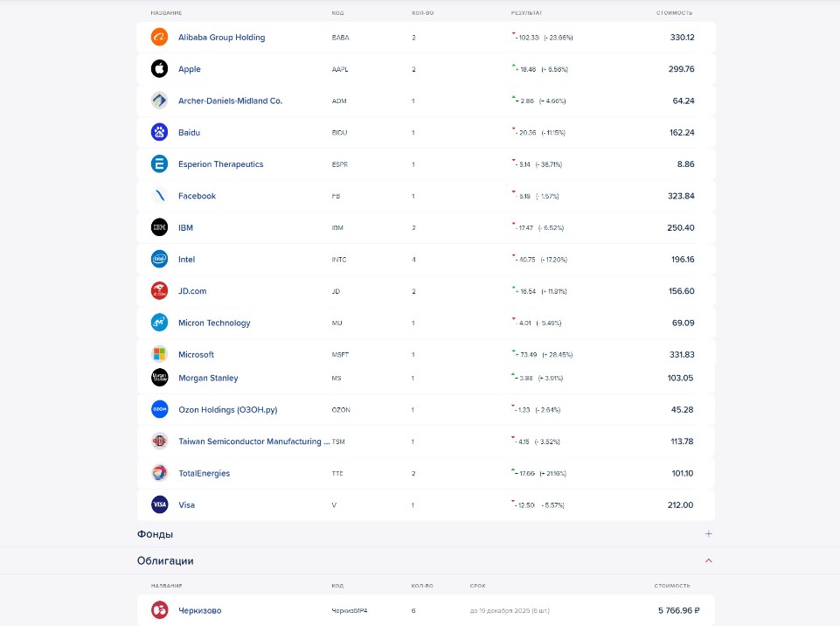Viewport: 840px width, 626px height.
Task: Click Facebook value 323.84
Action: [681, 196]
